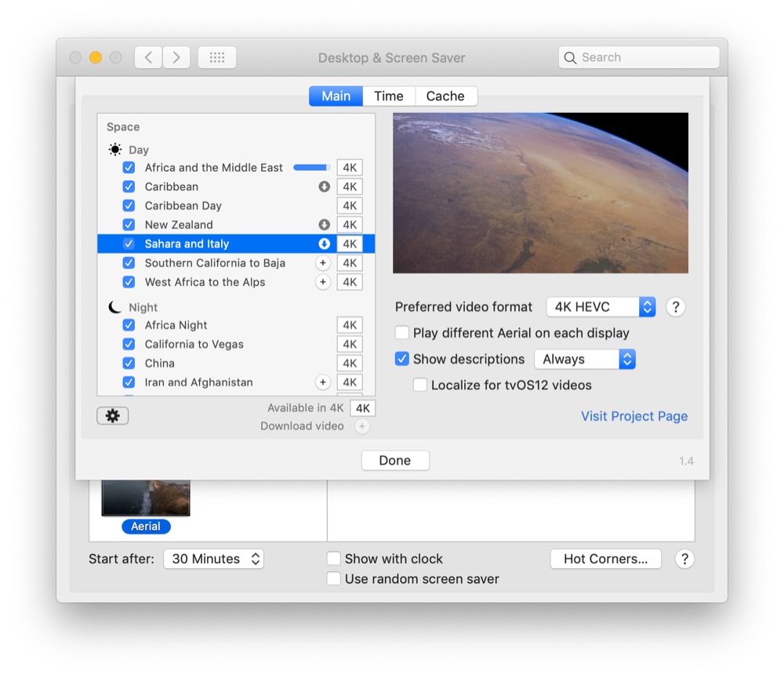Open help for preferred video format
The height and width of the screenshot is (677, 784).
(676, 307)
